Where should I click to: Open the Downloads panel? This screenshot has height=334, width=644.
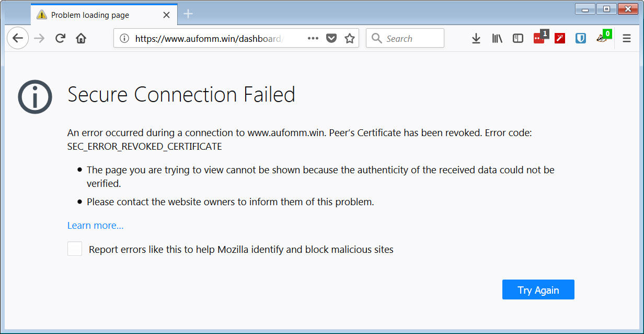tap(476, 38)
